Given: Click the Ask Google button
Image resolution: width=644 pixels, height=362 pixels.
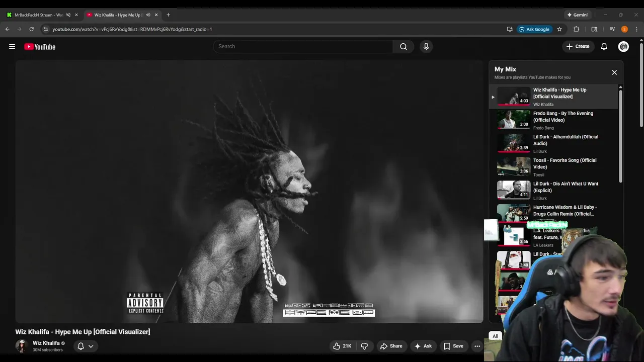Looking at the screenshot, I should pyautogui.click(x=535, y=29).
